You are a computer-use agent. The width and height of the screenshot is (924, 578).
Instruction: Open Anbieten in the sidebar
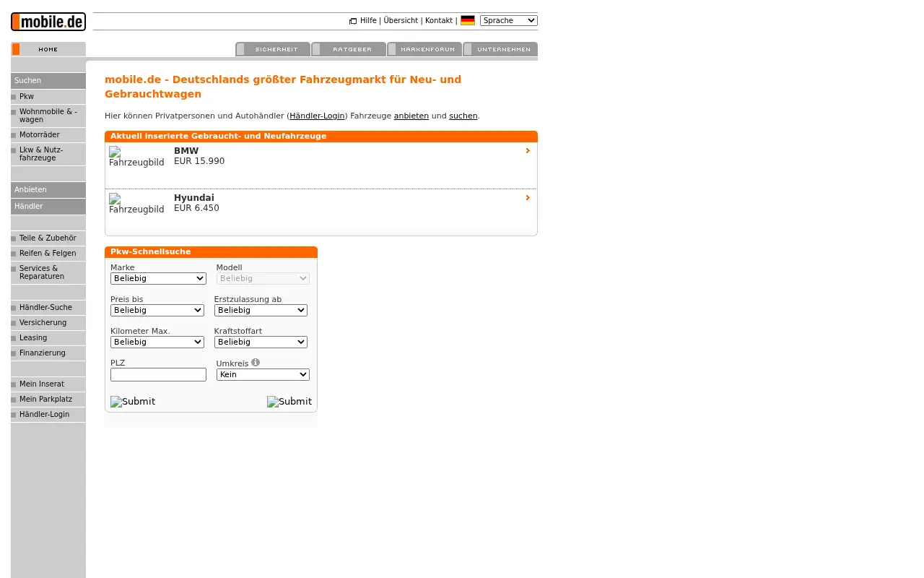pos(48,189)
